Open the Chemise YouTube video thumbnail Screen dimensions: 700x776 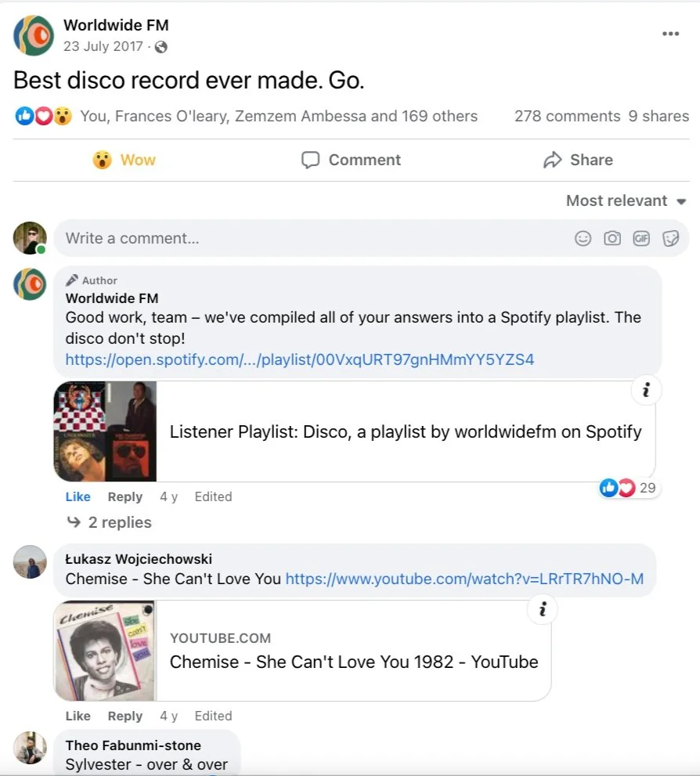pyautogui.click(x=105, y=651)
